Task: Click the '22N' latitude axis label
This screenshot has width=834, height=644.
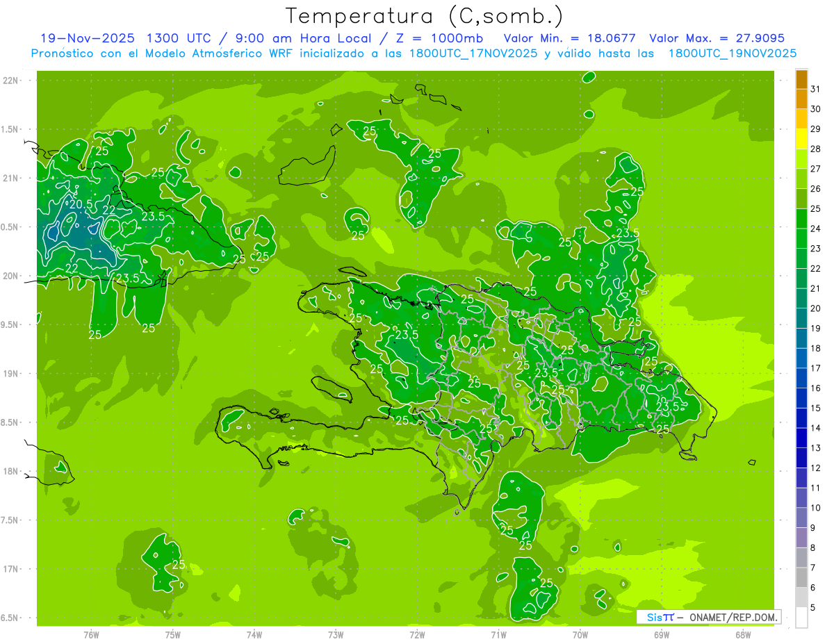Action: [x=11, y=81]
